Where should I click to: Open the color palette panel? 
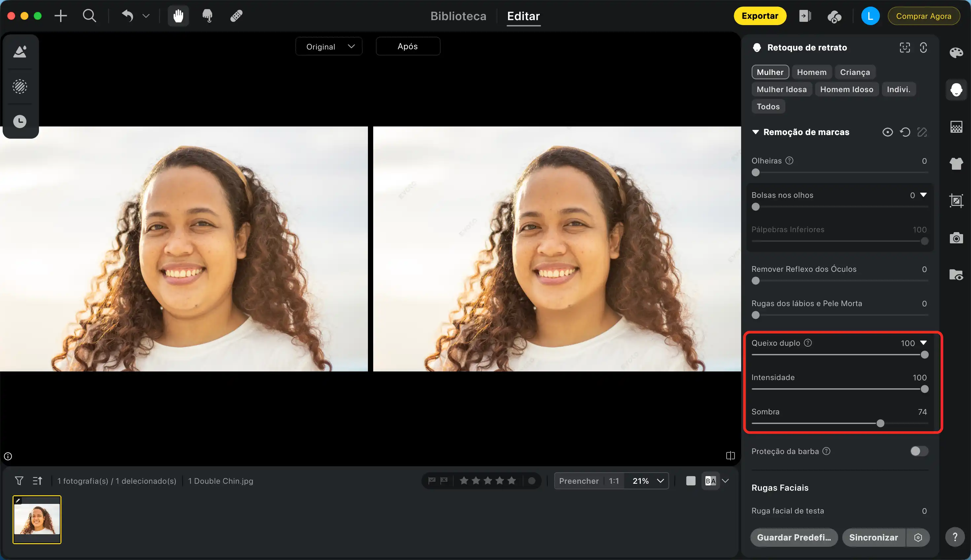coord(956,53)
